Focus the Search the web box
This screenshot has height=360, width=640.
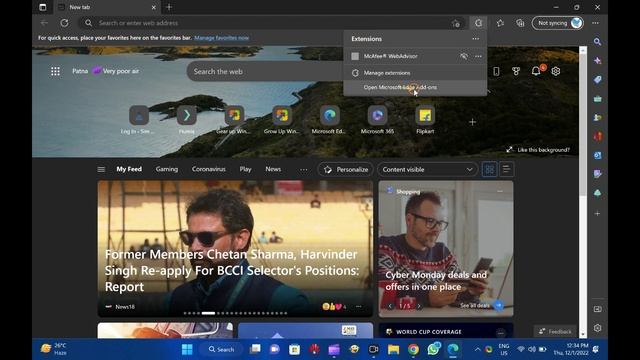click(265, 71)
